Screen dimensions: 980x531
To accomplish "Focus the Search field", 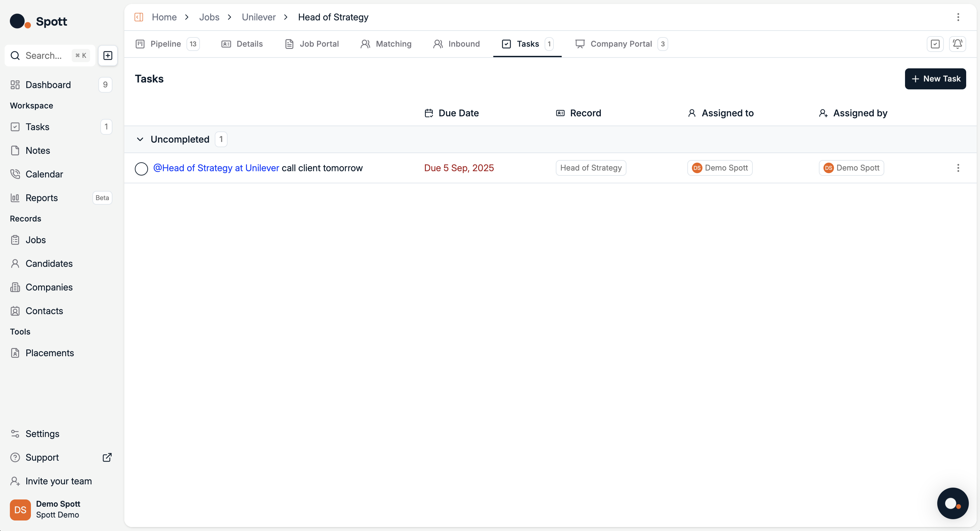I will tap(50, 56).
